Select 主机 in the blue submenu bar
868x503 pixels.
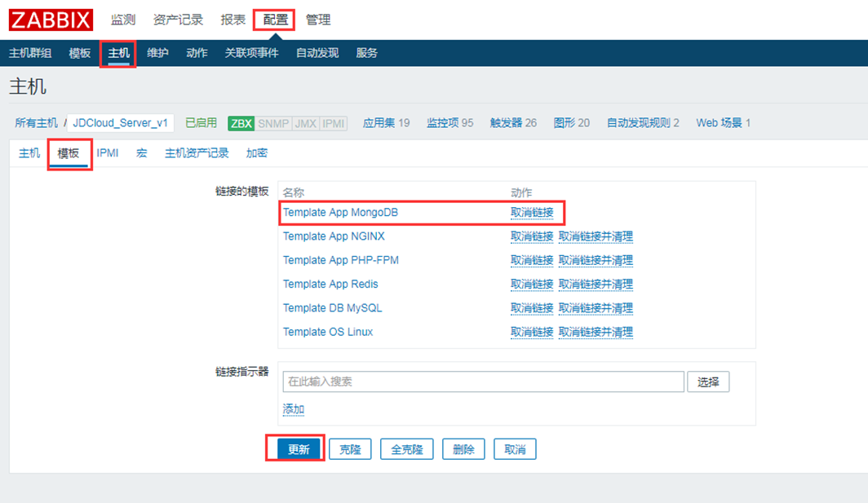(118, 53)
